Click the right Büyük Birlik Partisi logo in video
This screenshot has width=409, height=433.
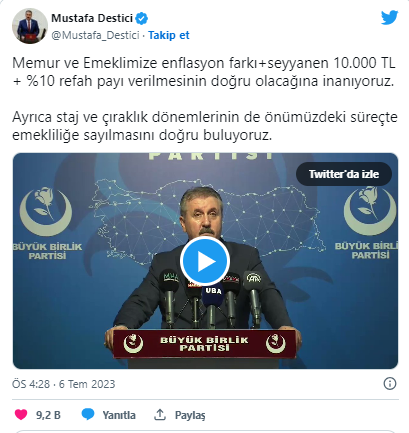point(368,223)
